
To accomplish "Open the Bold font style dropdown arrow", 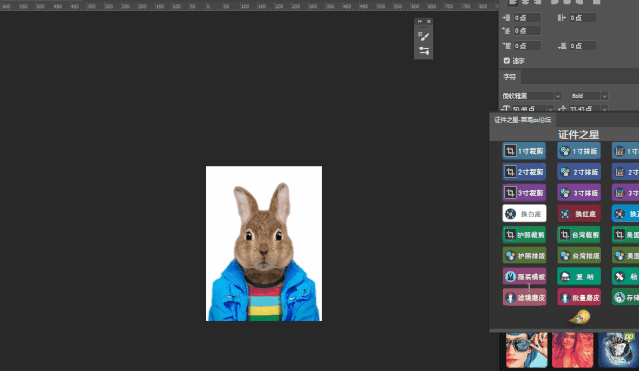I will click(x=604, y=96).
